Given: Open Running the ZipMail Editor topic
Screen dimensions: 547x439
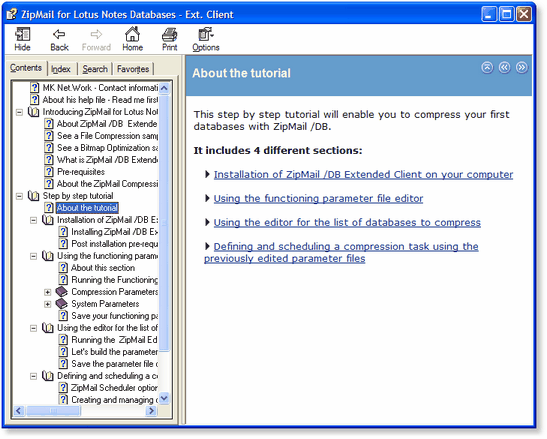Looking at the screenshot, I should [x=114, y=340].
